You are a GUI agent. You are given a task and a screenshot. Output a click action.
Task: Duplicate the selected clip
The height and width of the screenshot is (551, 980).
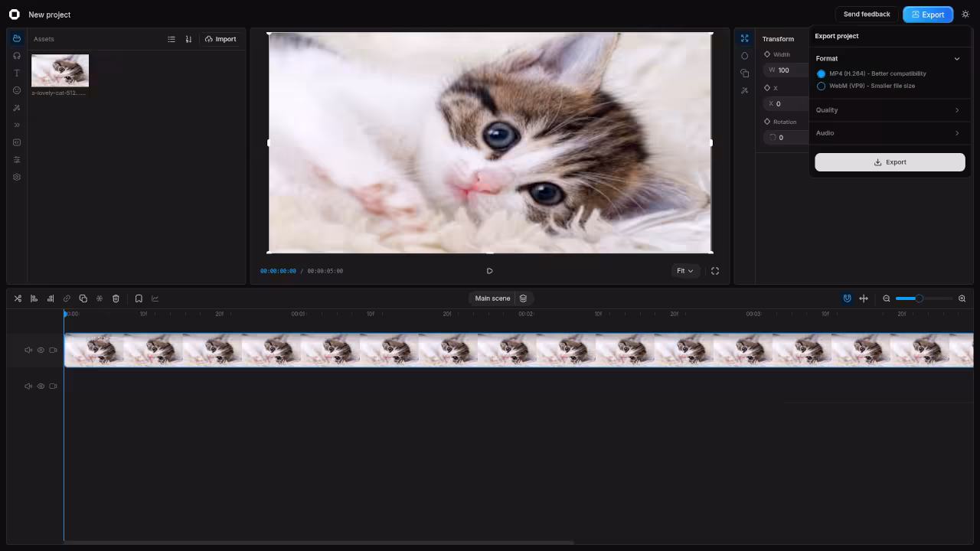tap(83, 298)
